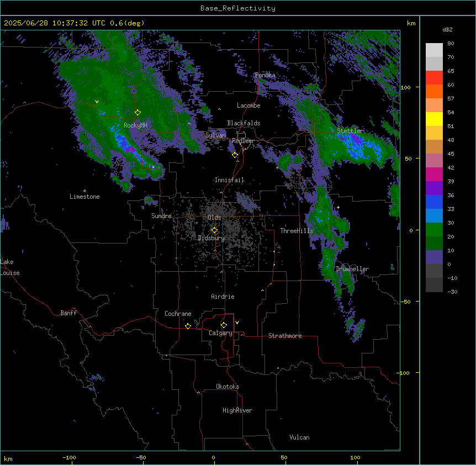Click the Drumheller town label
This screenshot has width=476, height=465.
click(x=352, y=269)
